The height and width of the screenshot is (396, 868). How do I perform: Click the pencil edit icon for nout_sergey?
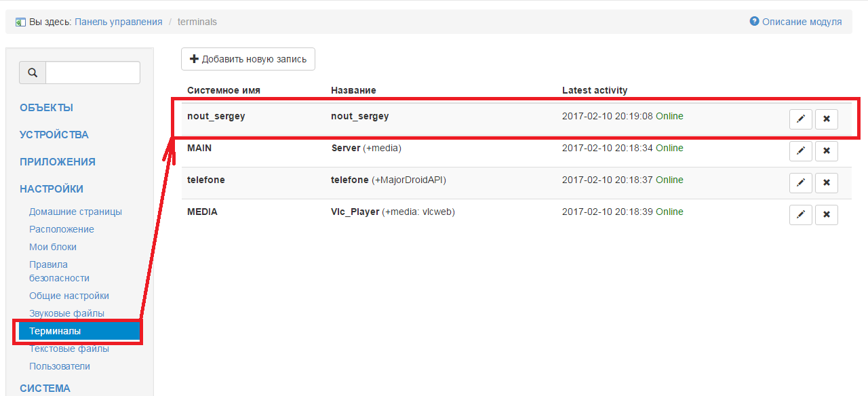[801, 119]
